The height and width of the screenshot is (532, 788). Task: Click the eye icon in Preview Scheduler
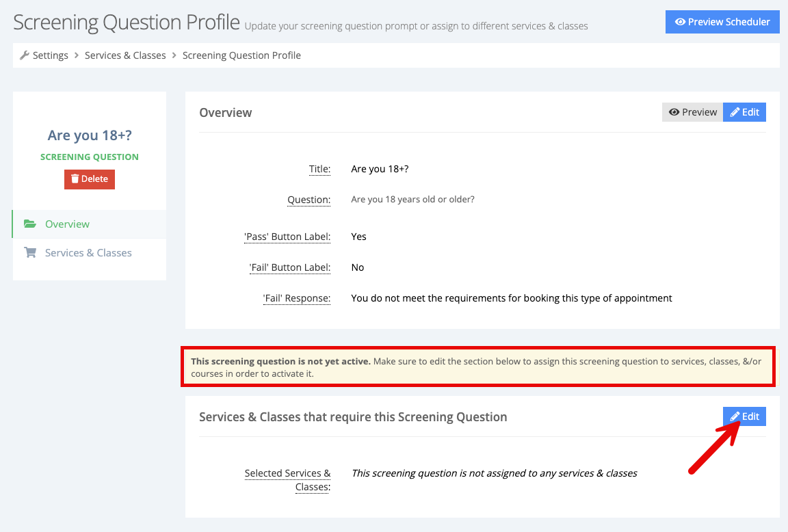(680, 22)
